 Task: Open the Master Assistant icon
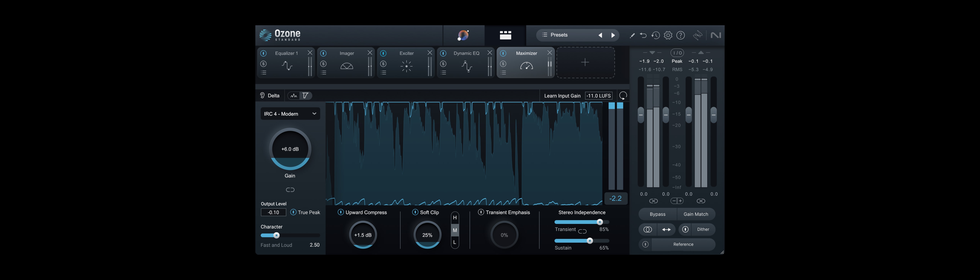pyautogui.click(x=463, y=35)
